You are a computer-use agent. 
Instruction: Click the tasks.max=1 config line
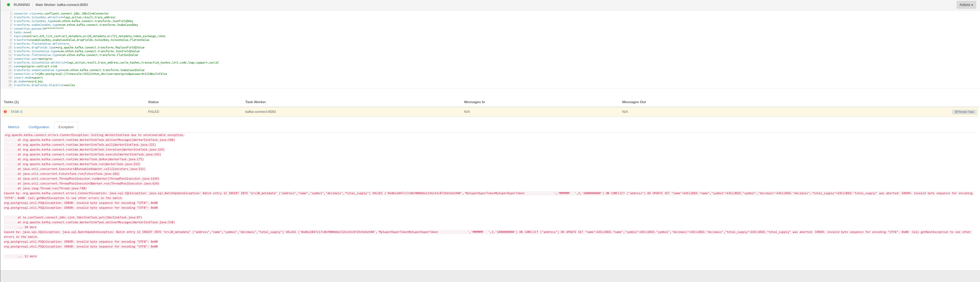(22, 32)
